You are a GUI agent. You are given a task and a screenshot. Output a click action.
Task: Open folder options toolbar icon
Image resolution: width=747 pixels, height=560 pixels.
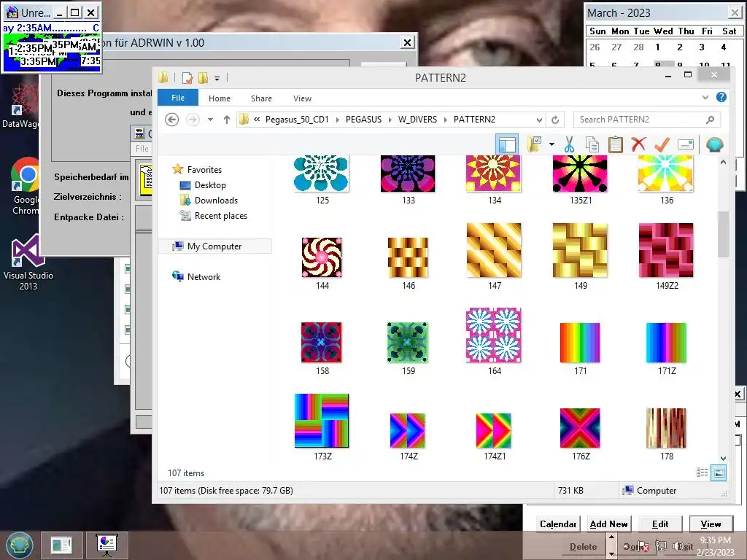[535, 144]
